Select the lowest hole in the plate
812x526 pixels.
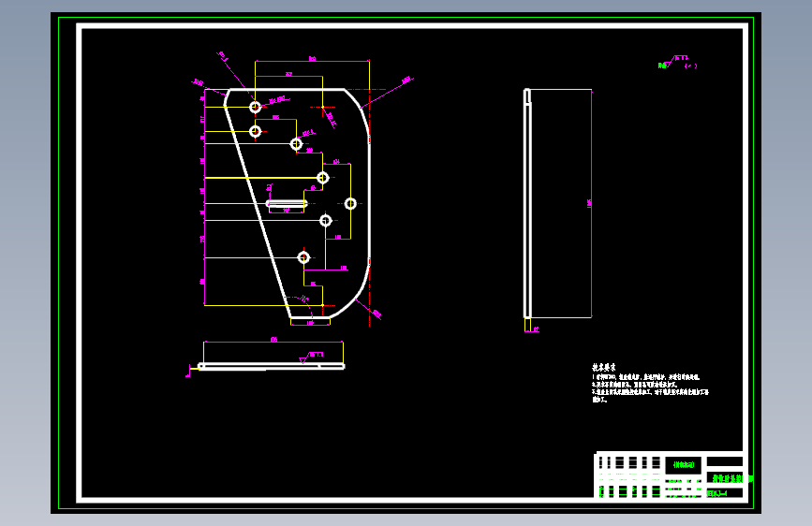tap(303, 257)
